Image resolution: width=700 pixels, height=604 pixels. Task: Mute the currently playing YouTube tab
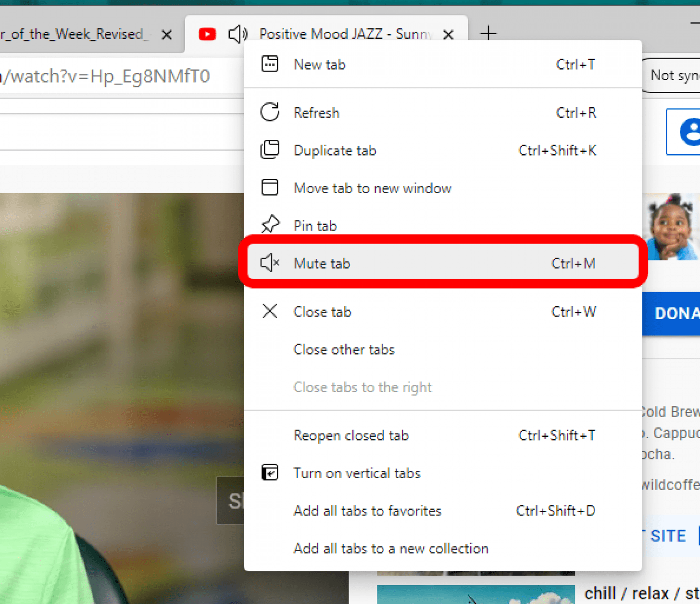pyautogui.click(x=322, y=263)
